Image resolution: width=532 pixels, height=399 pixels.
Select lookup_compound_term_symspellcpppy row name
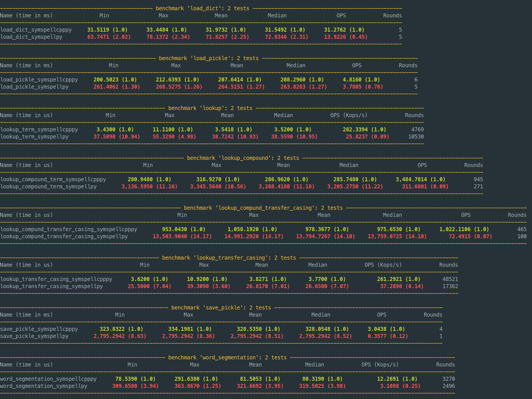[53, 179]
